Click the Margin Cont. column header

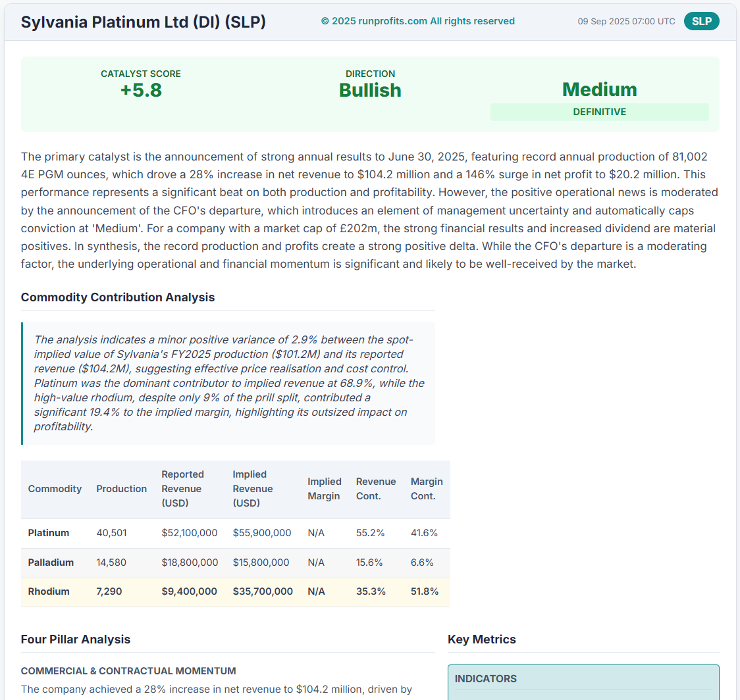click(x=427, y=489)
